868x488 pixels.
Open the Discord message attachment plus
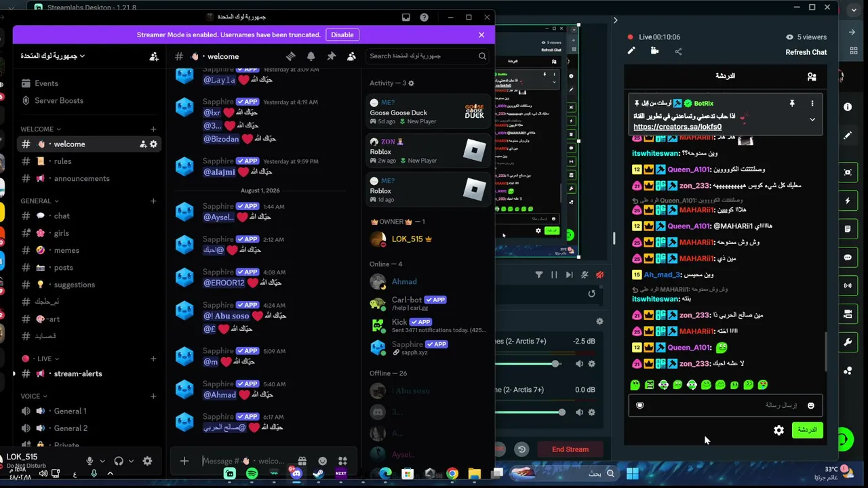(184, 461)
